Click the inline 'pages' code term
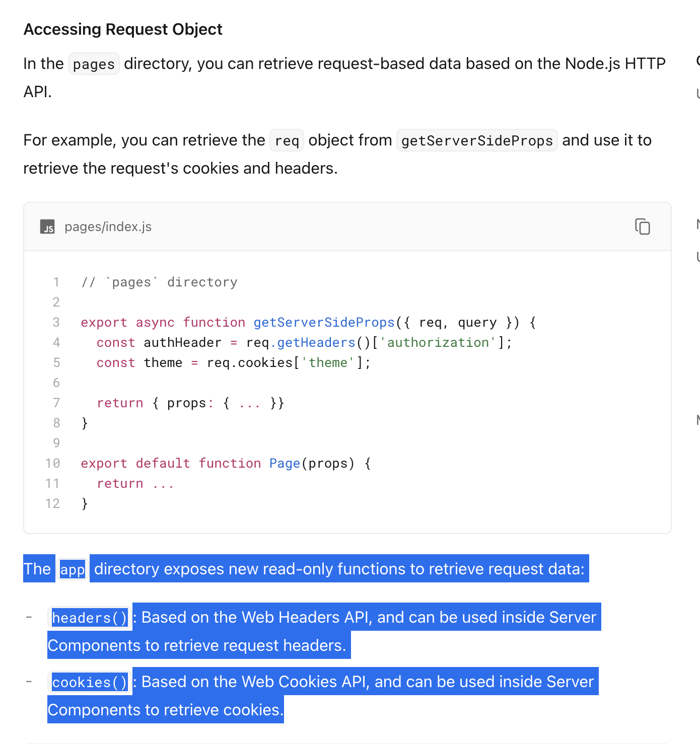 [94, 64]
